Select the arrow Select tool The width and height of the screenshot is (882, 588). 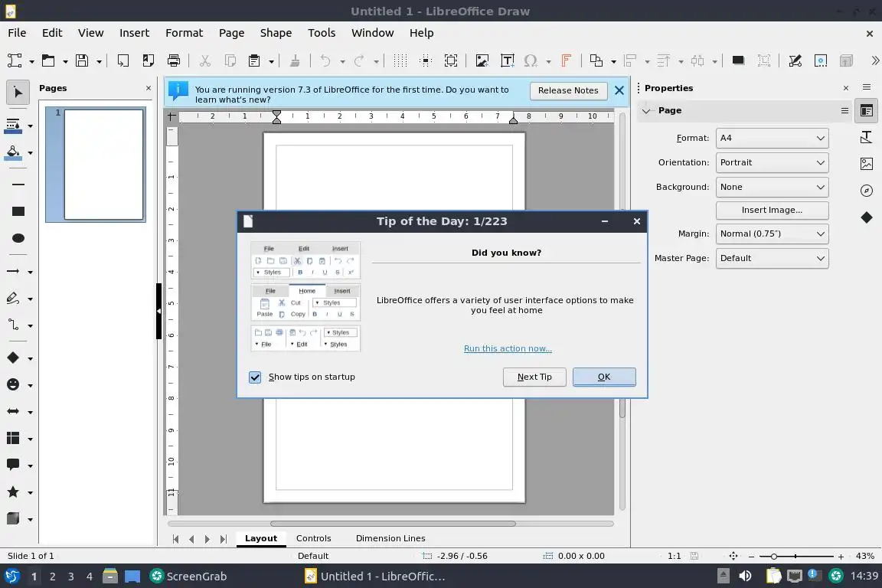pos(18,93)
